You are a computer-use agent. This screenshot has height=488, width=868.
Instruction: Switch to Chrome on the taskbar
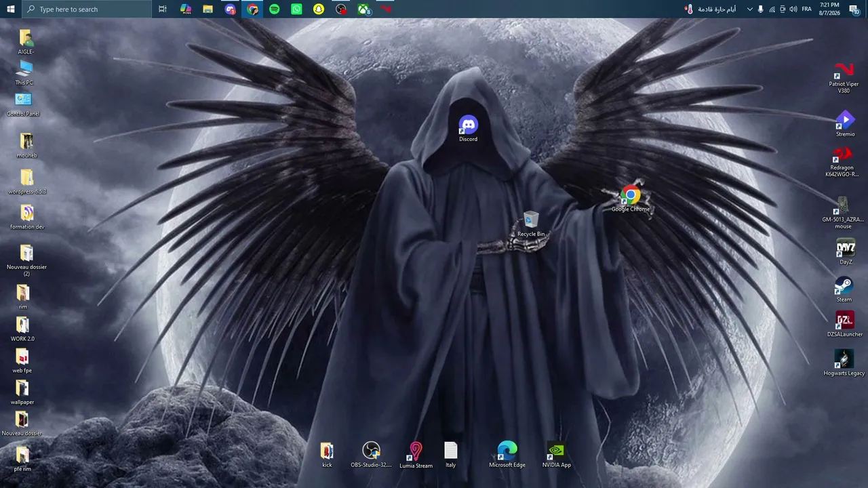(252, 9)
